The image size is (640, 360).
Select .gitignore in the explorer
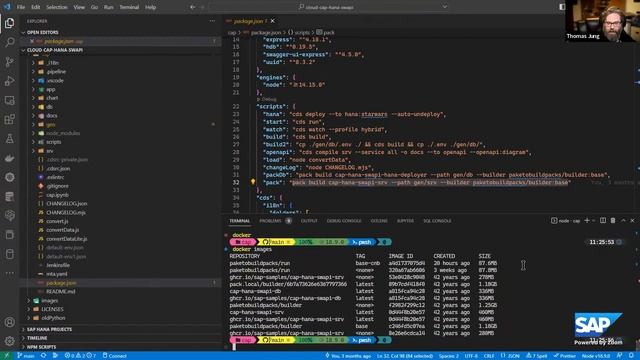tap(57, 186)
